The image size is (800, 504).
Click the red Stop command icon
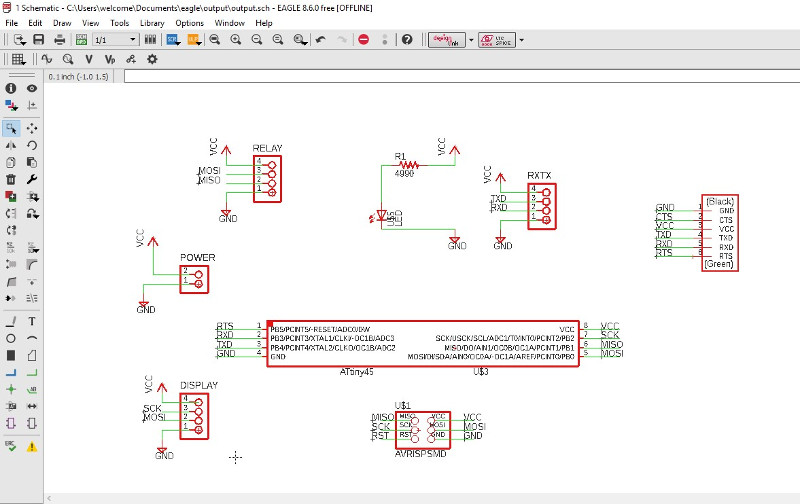tap(364, 40)
